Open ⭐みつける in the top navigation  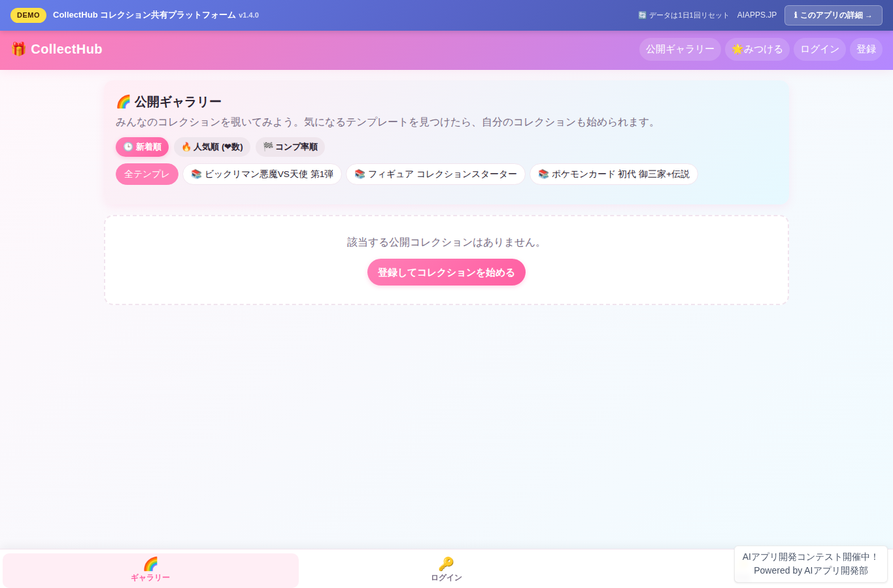(757, 49)
